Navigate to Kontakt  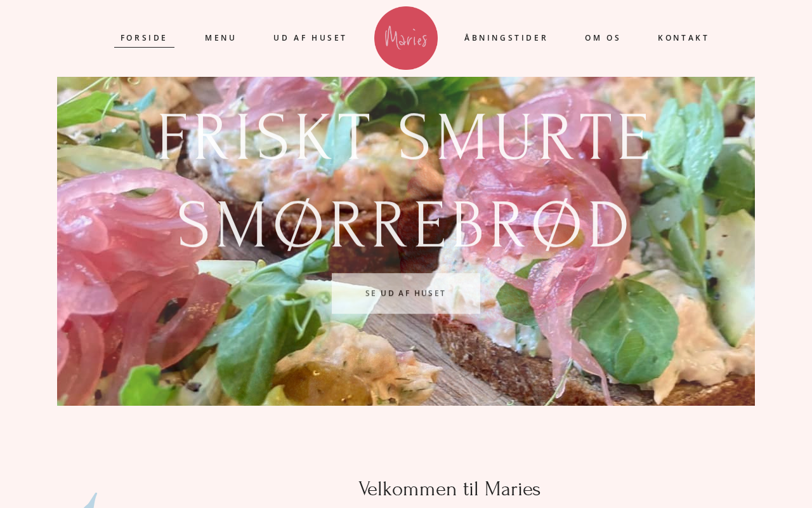pyautogui.click(x=683, y=38)
